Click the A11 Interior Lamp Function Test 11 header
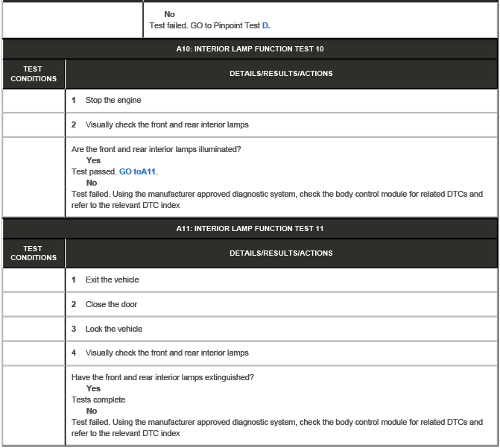The image size is (500, 448). [x=250, y=228]
